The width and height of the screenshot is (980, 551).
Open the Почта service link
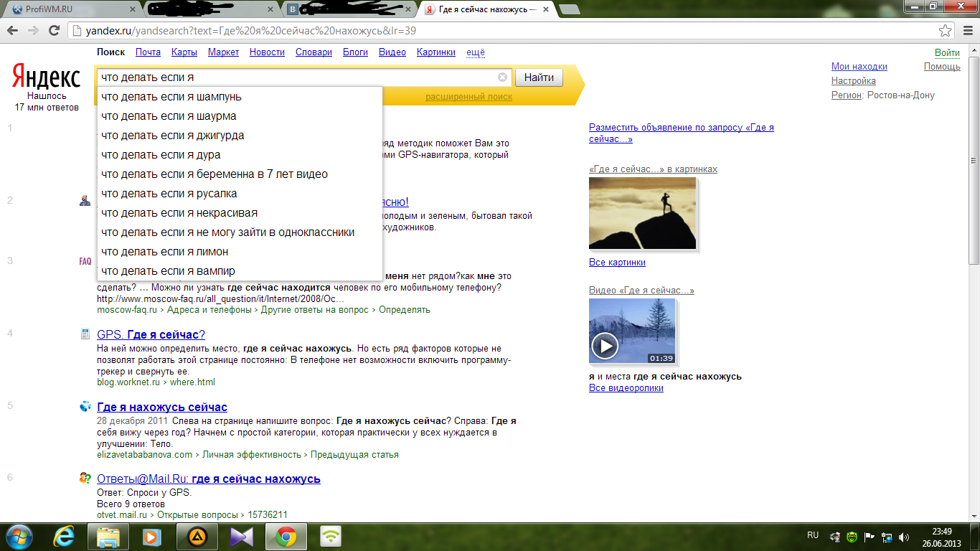(x=148, y=52)
